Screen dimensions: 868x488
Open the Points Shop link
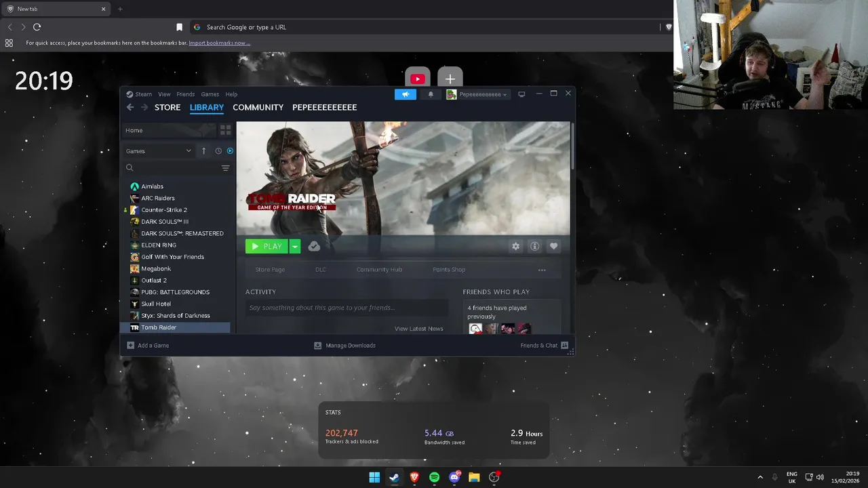point(449,270)
